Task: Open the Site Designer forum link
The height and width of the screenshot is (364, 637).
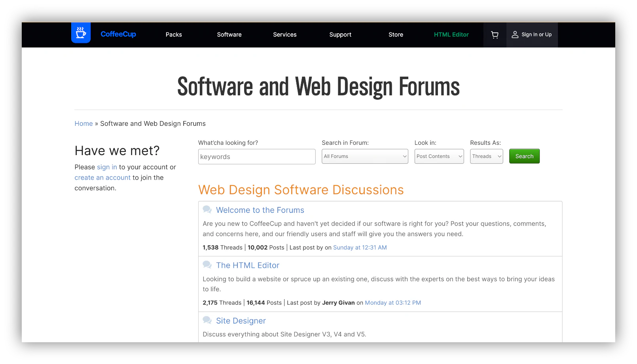Action: [241, 321]
